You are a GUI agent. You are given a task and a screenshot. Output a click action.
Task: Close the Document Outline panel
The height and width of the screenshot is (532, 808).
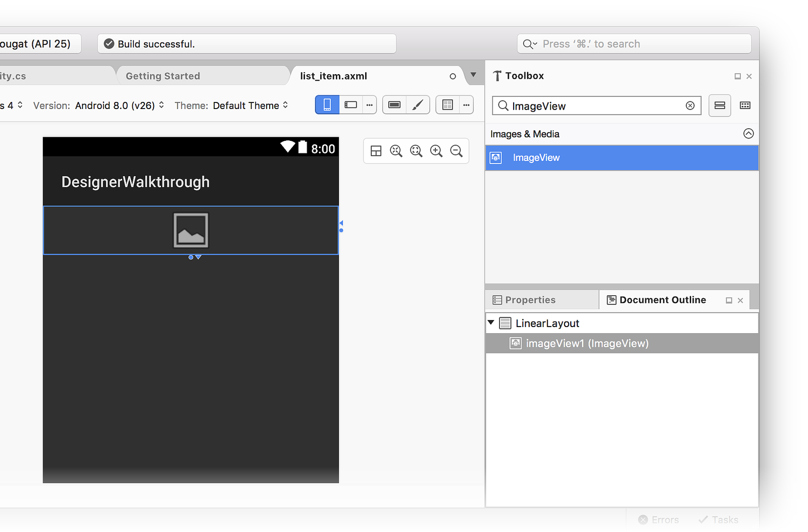(x=740, y=300)
